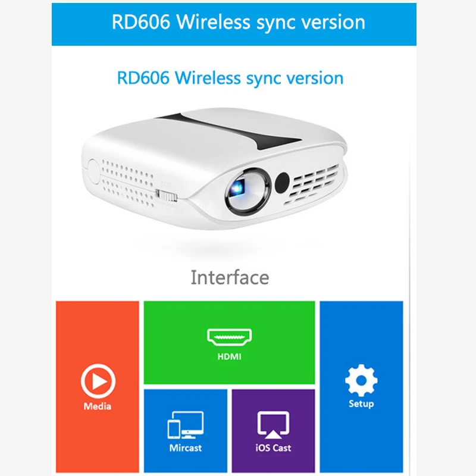Click the projector lens

tap(248, 192)
